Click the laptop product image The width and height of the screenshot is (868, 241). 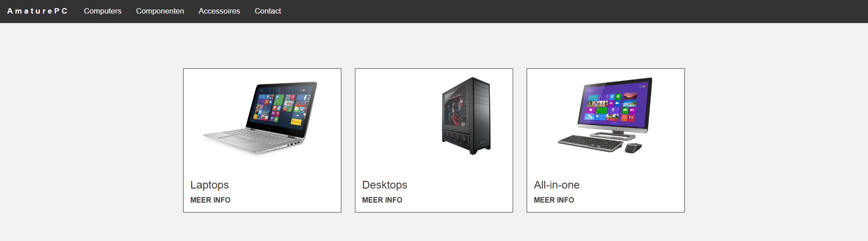(261, 118)
